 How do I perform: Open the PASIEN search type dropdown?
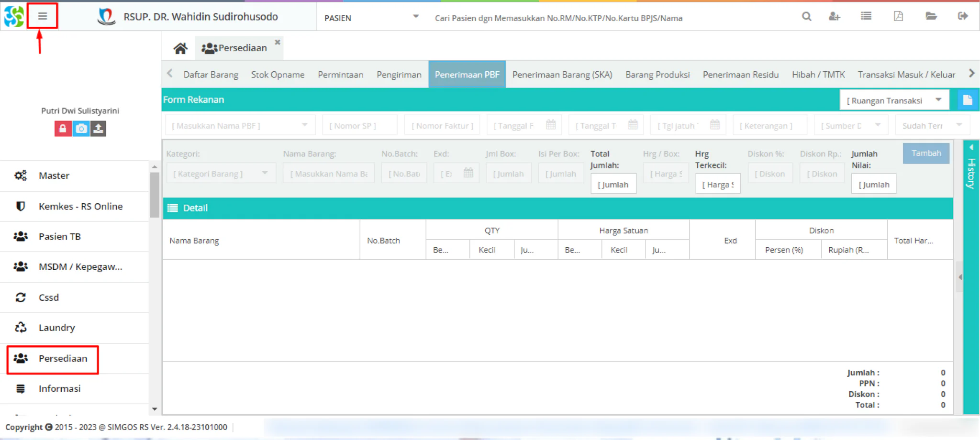tap(371, 18)
